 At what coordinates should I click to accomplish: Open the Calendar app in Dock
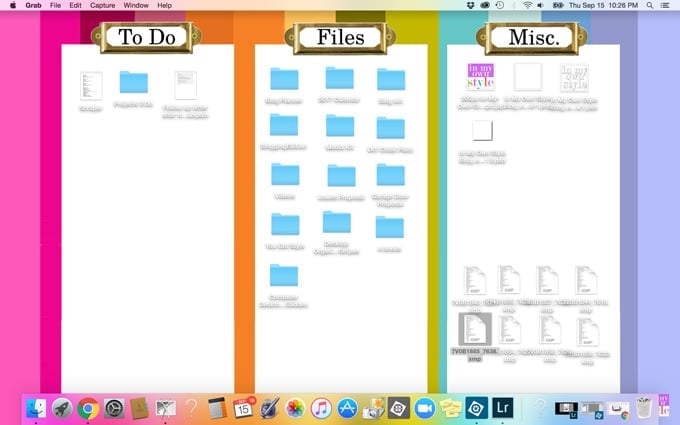243,408
